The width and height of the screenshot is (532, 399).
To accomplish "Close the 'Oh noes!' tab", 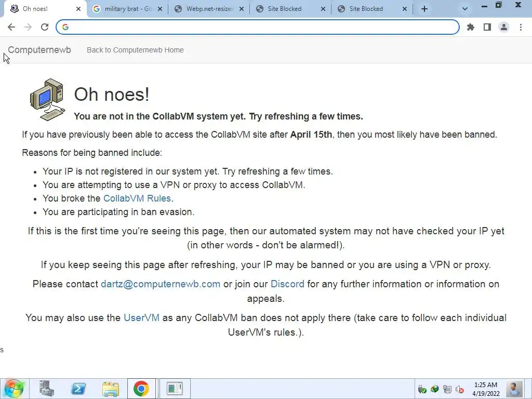I will click(78, 9).
